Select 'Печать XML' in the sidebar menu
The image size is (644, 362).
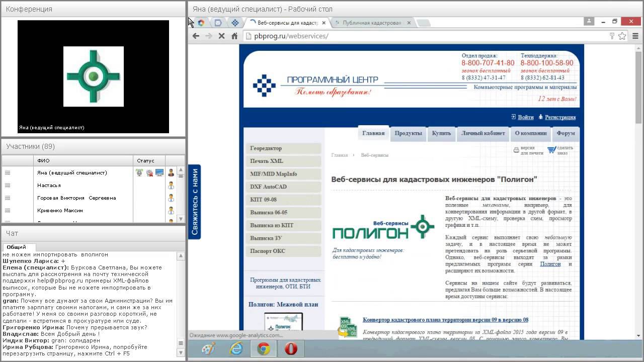(283, 161)
